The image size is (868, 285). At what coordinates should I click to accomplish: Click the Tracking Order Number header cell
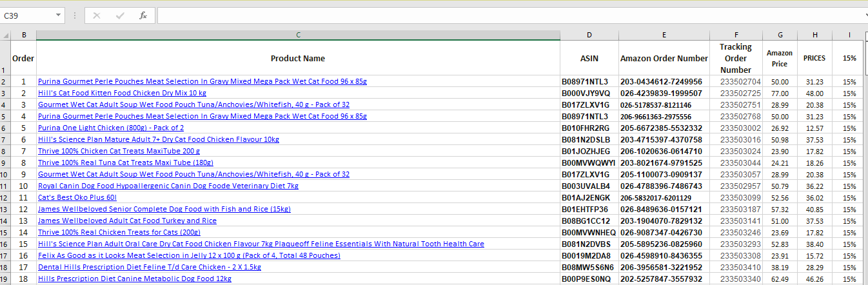click(x=736, y=58)
